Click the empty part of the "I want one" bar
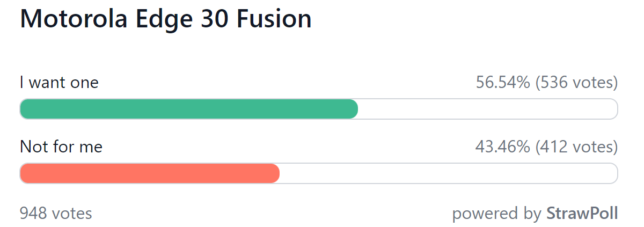644x227 pixels. tap(488, 109)
